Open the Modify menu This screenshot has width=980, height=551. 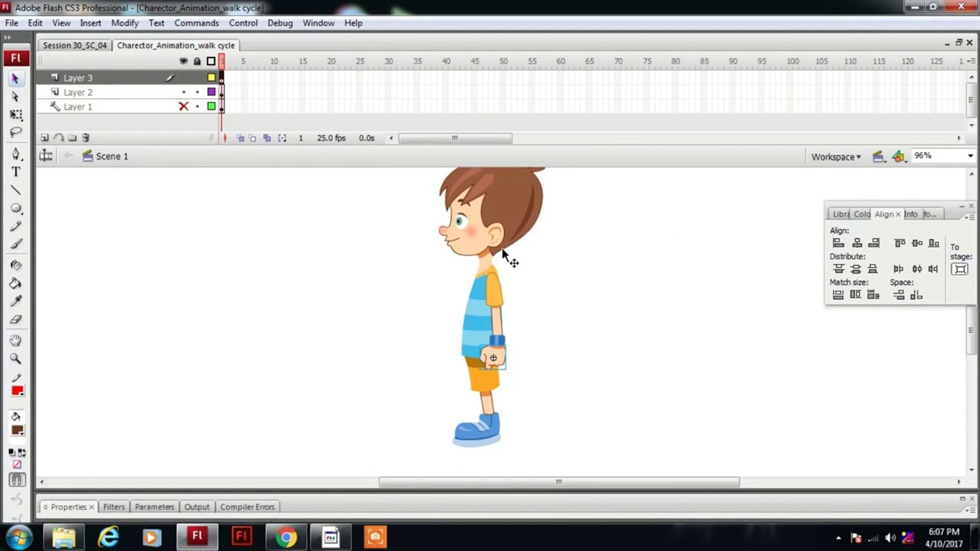pos(125,23)
